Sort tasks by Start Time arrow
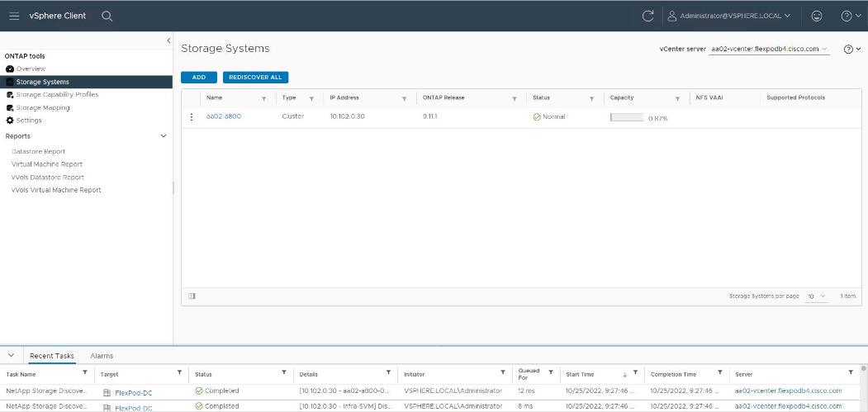This screenshot has width=868, height=412. 625,374
